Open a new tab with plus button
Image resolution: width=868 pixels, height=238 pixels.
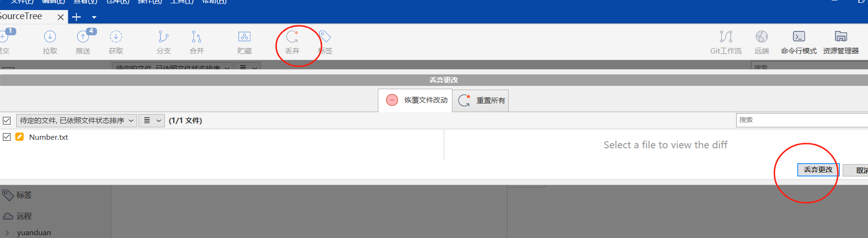coord(76,17)
